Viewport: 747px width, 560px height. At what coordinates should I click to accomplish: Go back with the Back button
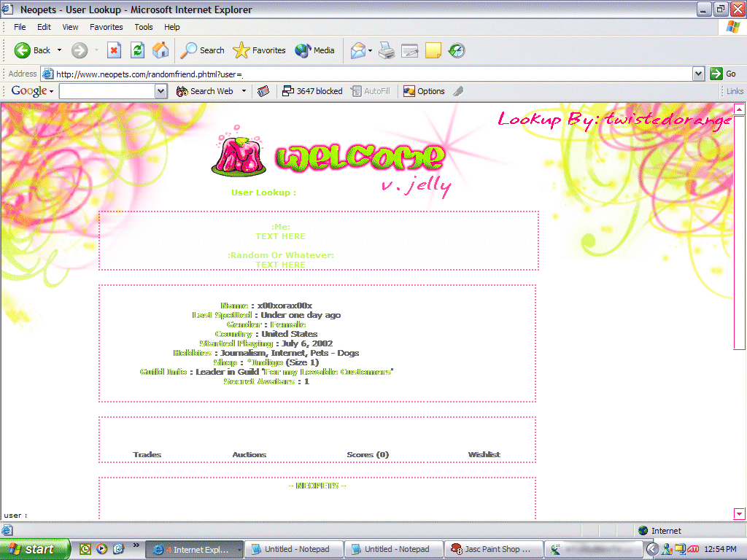click(x=31, y=50)
